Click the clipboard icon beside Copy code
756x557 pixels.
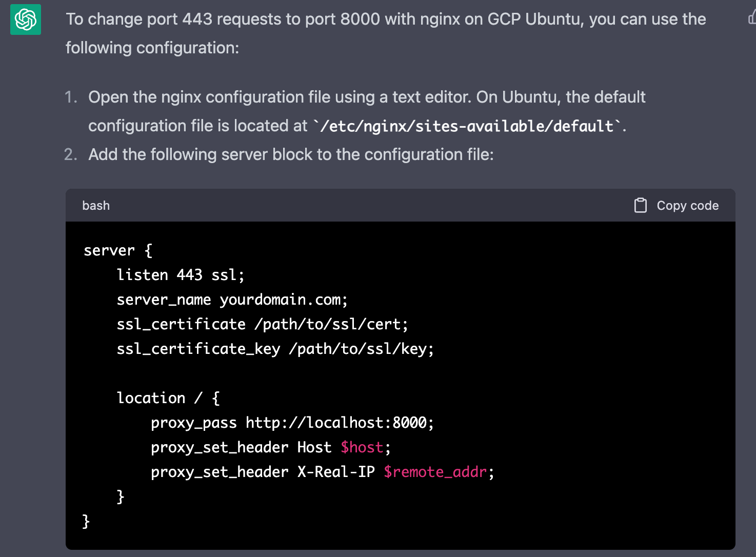point(640,206)
